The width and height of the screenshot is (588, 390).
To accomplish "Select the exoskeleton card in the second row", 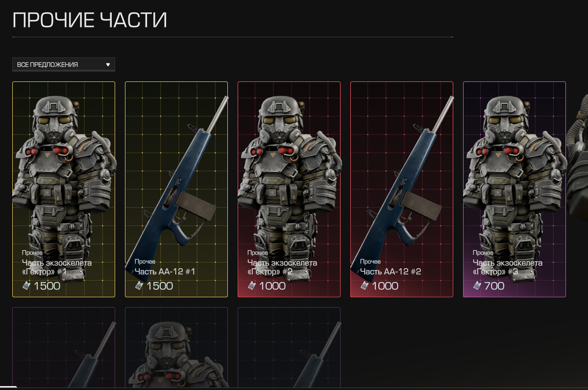I will click(x=176, y=347).
